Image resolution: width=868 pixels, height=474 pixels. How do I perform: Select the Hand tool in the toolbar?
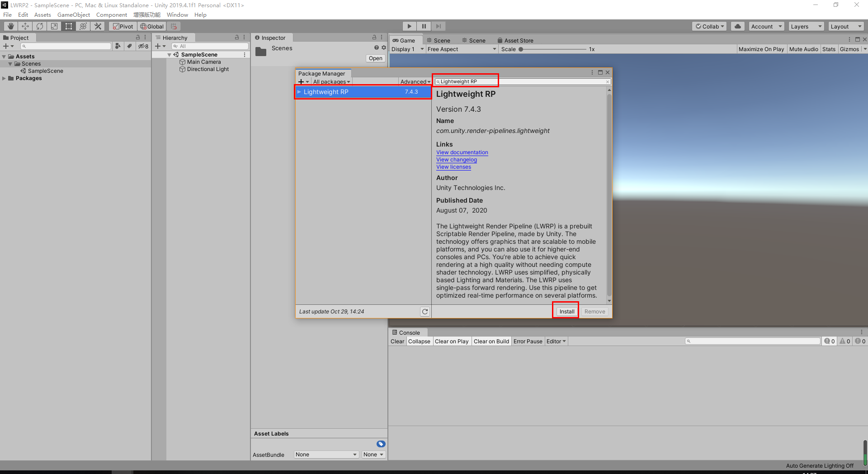coord(10,26)
